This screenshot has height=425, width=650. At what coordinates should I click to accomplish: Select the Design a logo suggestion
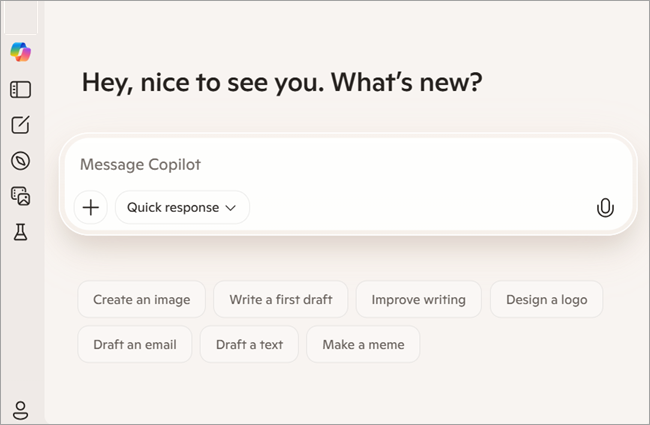pos(546,299)
